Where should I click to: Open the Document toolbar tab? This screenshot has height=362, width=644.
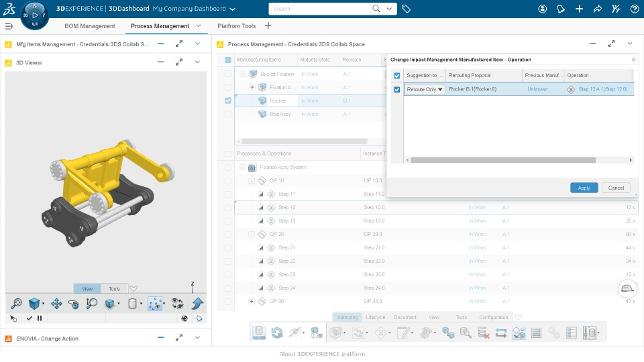(x=405, y=317)
